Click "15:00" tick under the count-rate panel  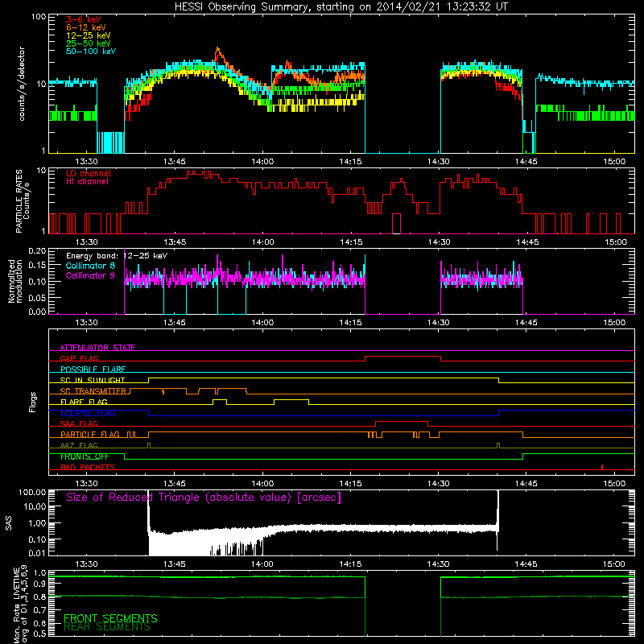[x=614, y=162]
